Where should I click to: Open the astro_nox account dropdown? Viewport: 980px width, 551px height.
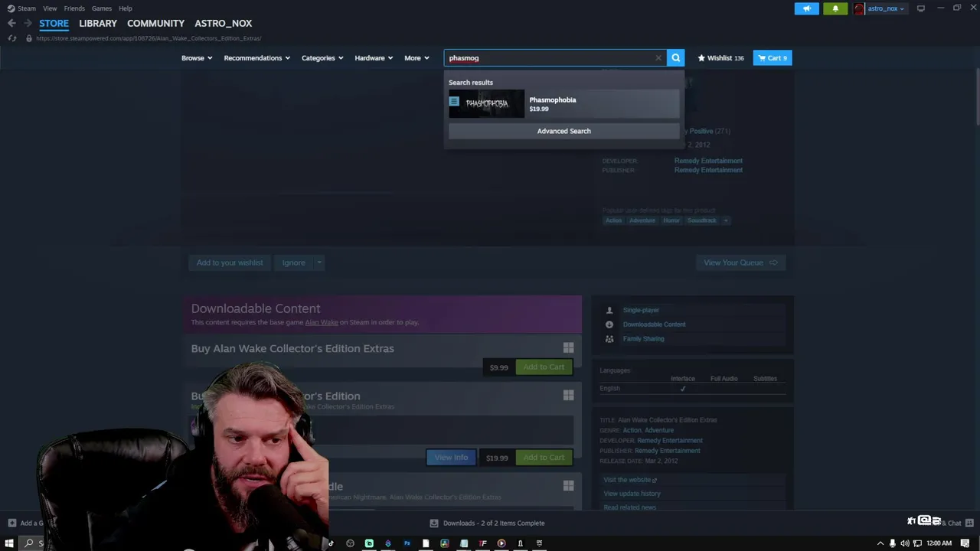point(885,8)
